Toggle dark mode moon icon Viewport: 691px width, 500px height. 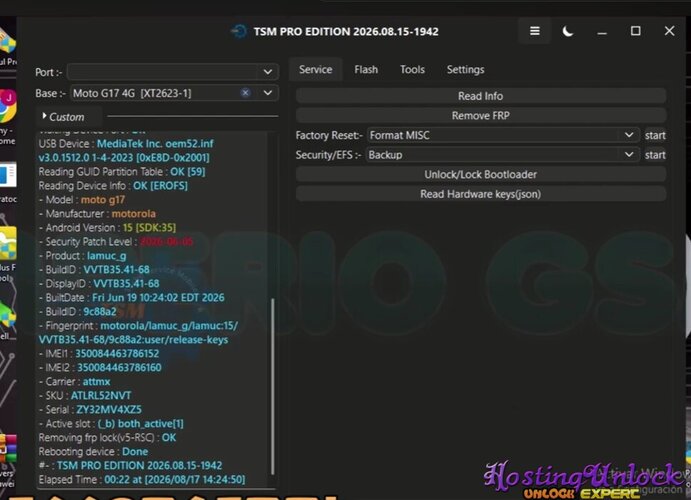[x=568, y=31]
